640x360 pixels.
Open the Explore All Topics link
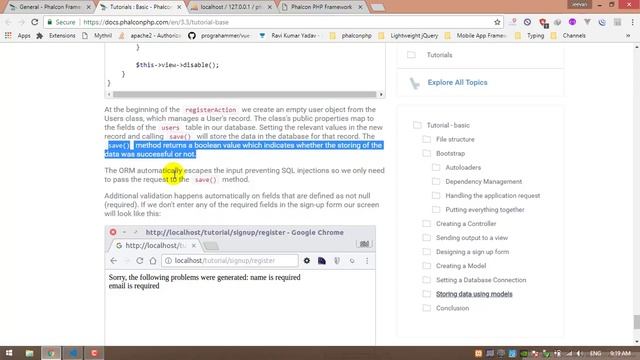(457, 82)
